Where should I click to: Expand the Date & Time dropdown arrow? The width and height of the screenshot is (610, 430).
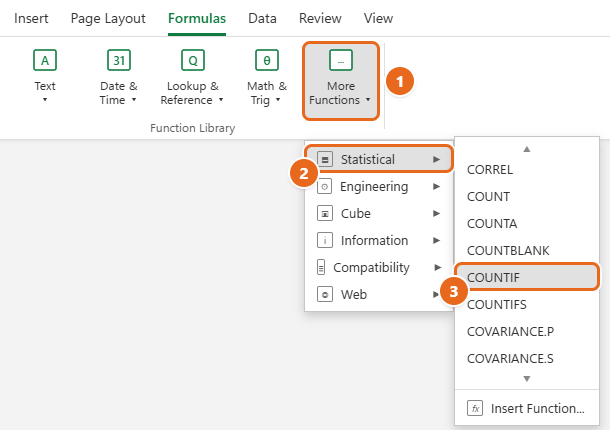pyautogui.click(x=134, y=100)
